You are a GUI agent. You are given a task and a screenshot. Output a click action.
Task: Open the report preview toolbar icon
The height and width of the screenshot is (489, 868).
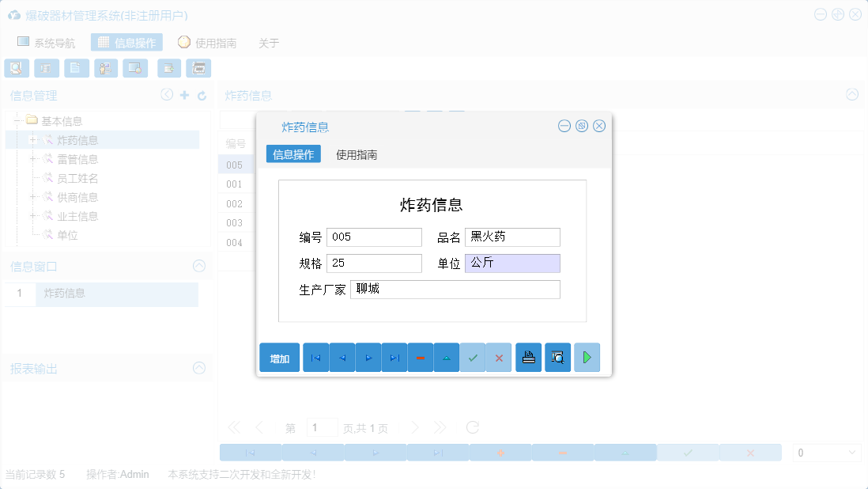pos(17,68)
